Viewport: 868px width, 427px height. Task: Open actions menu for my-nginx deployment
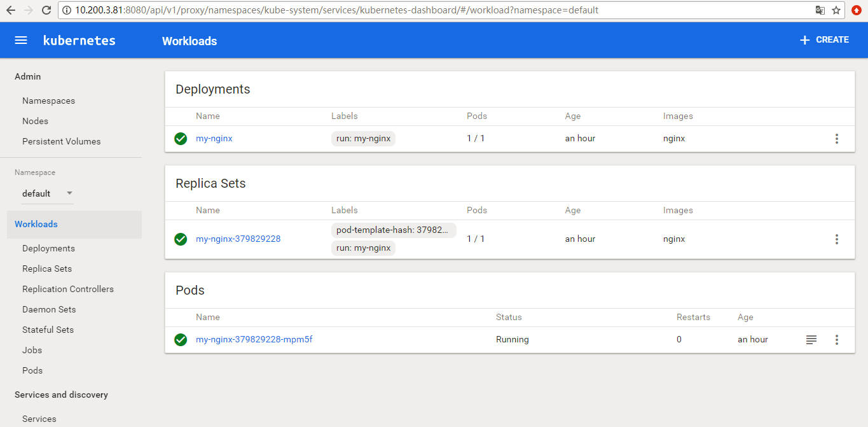pyautogui.click(x=836, y=139)
